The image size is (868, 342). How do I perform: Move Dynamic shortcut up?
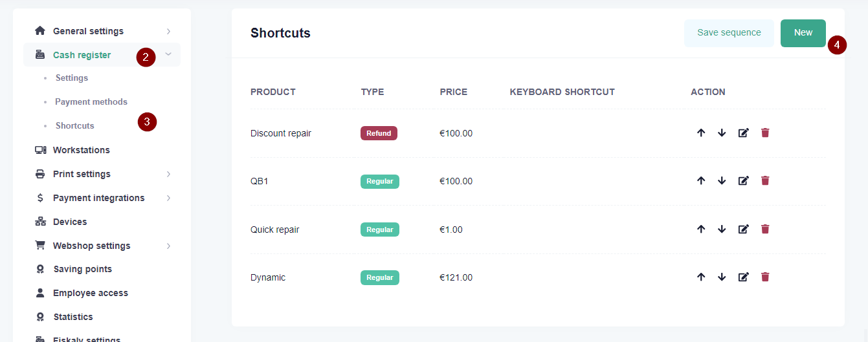(701, 277)
